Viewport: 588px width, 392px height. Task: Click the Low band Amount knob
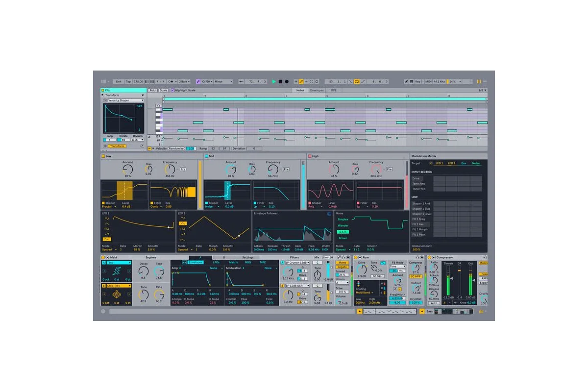click(127, 169)
